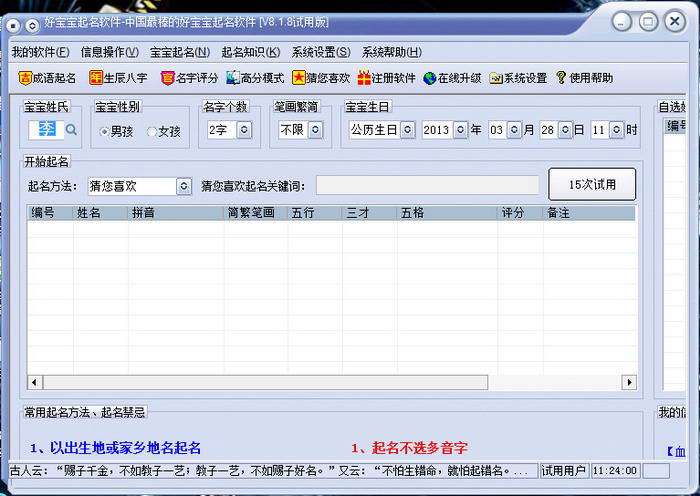Expand the 笔画繁简 不限 dropdown

[315, 130]
